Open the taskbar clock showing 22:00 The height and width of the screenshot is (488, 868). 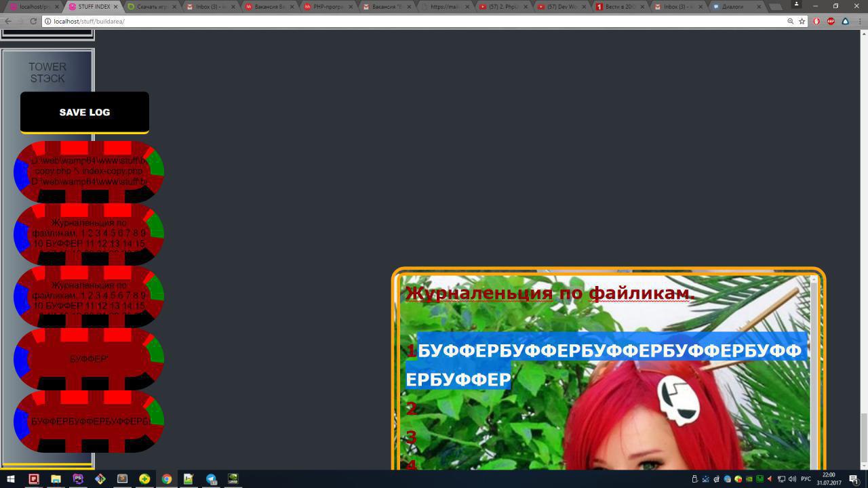click(x=828, y=479)
